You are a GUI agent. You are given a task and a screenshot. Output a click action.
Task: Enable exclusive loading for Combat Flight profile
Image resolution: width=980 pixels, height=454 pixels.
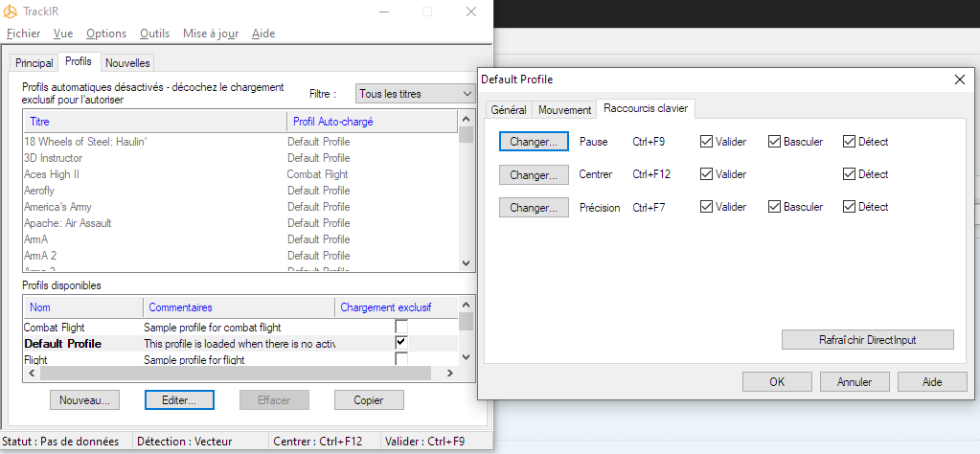click(401, 327)
